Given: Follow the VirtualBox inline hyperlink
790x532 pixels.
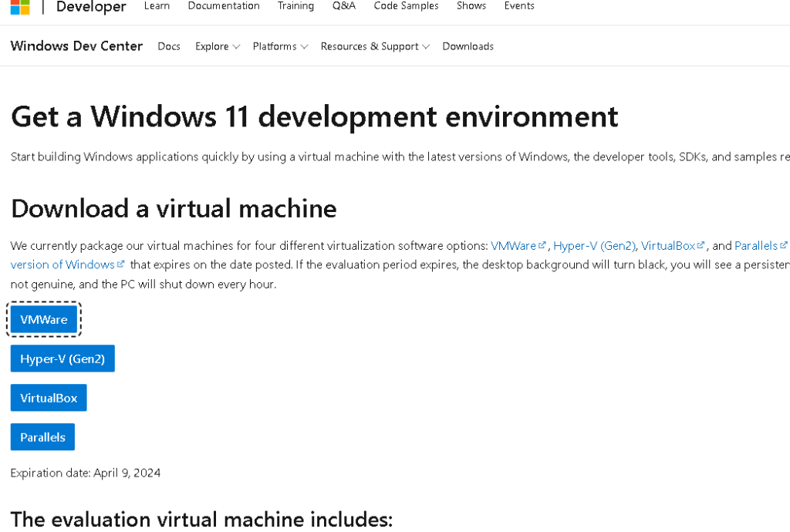Looking at the screenshot, I should (673, 246).
